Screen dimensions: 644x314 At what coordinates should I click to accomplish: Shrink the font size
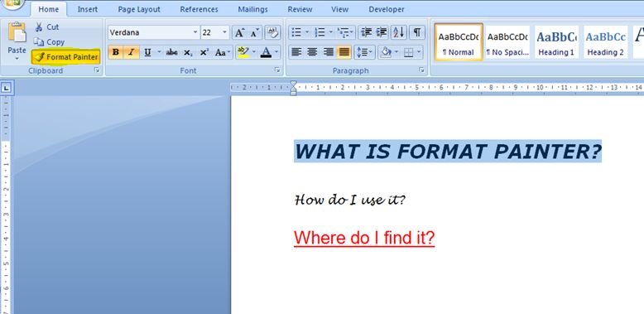[254, 32]
